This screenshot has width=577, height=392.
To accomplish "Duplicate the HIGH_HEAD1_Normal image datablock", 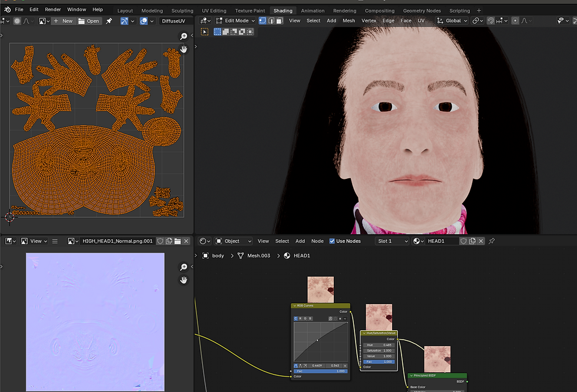I will click(x=169, y=241).
